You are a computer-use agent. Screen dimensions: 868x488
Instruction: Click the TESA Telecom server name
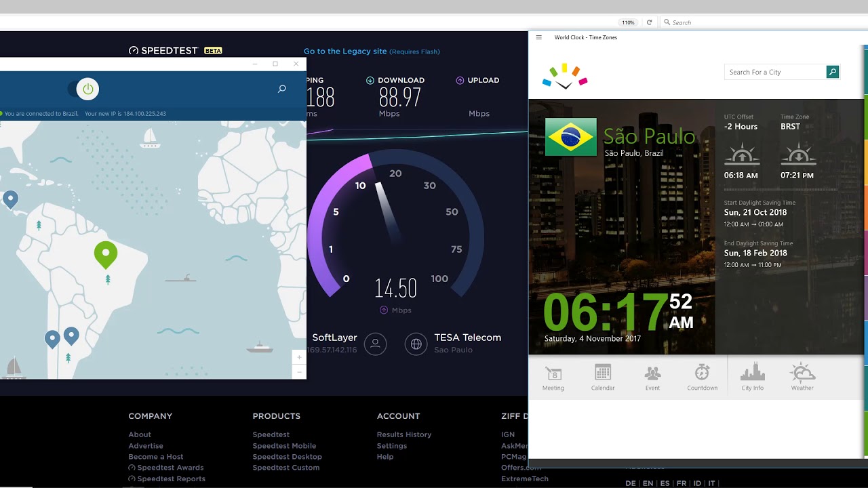tap(467, 338)
